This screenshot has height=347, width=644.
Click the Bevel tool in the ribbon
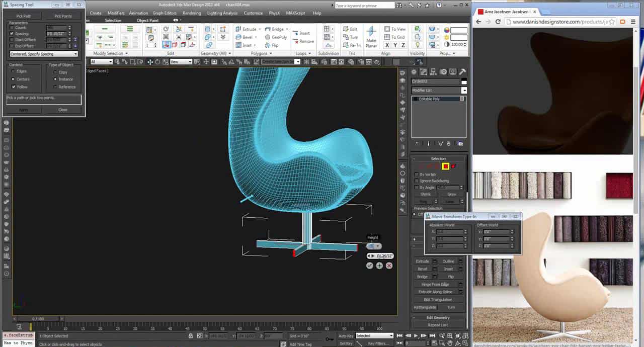click(x=244, y=37)
